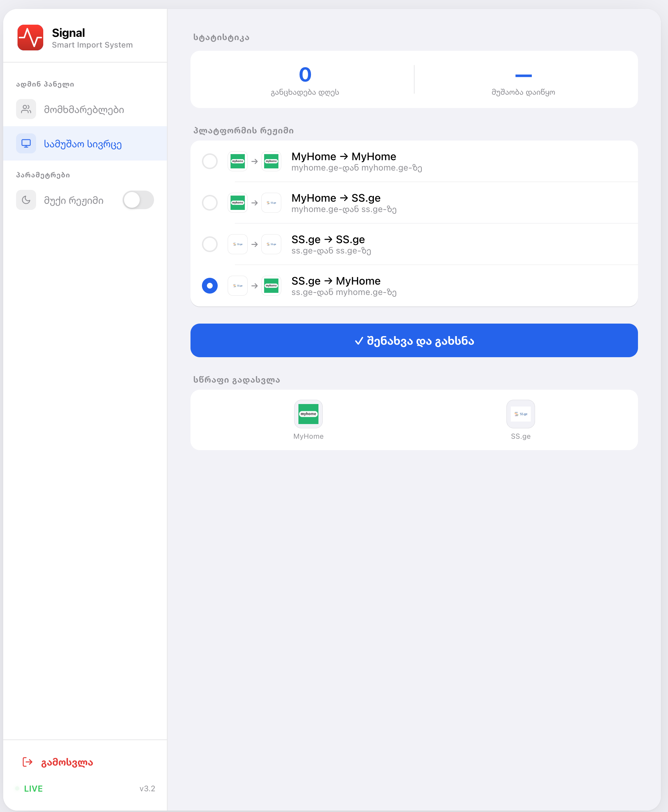Click the logout arrow icon beside გამოსვლა
This screenshot has height=812, width=668.
[28, 762]
